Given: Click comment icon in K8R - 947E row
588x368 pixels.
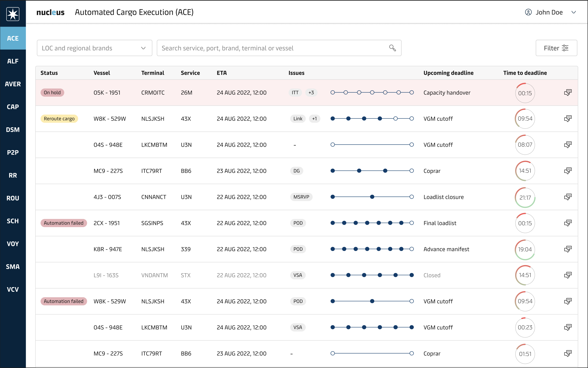Looking at the screenshot, I should (x=568, y=249).
